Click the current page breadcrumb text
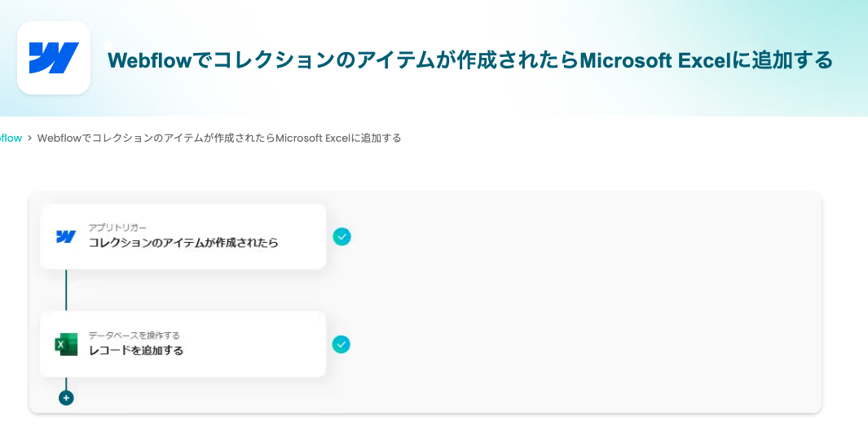The height and width of the screenshot is (426, 868). click(x=219, y=138)
